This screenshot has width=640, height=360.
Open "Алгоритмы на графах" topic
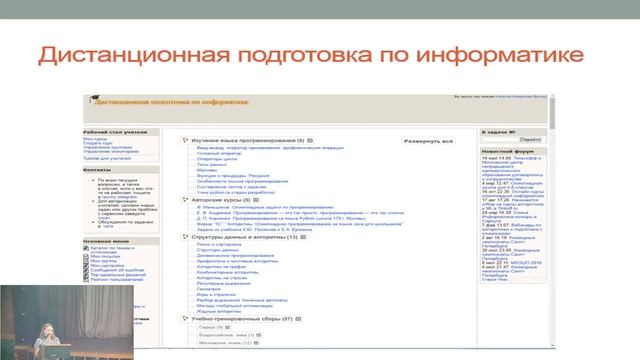tap(222, 267)
